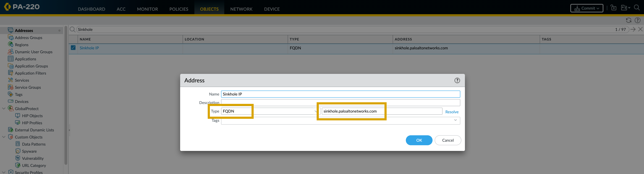Select the External Dynamic Lists icon
644x174 pixels.
[x=11, y=130]
